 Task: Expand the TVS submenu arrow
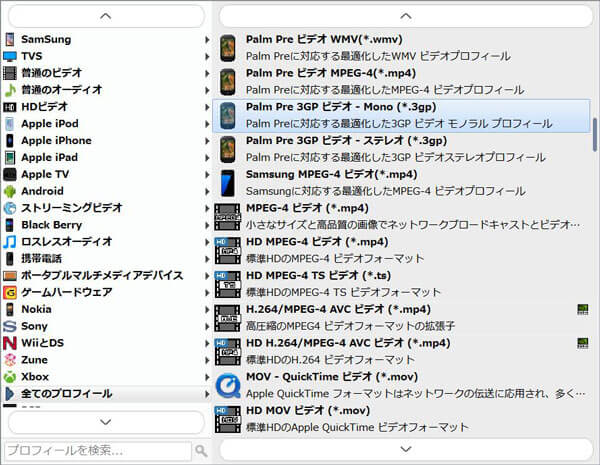tap(207, 56)
